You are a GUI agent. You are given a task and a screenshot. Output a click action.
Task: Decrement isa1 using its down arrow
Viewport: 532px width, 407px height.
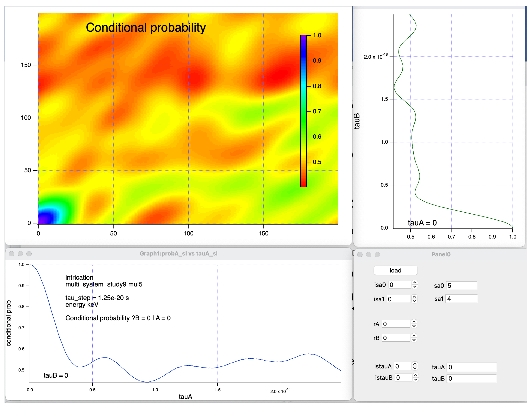coord(414,301)
